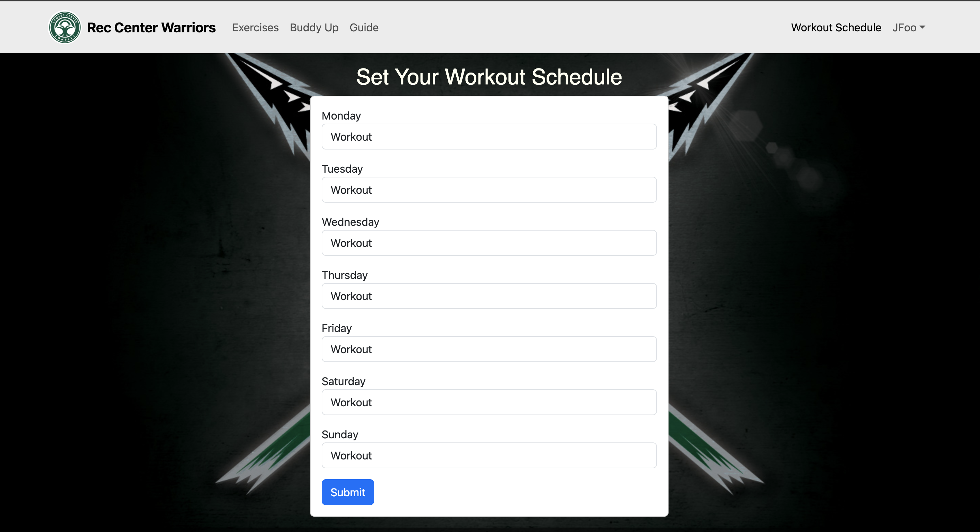Open the Guide navigation link
The width and height of the screenshot is (980, 532).
pyautogui.click(x=364, y=28)
